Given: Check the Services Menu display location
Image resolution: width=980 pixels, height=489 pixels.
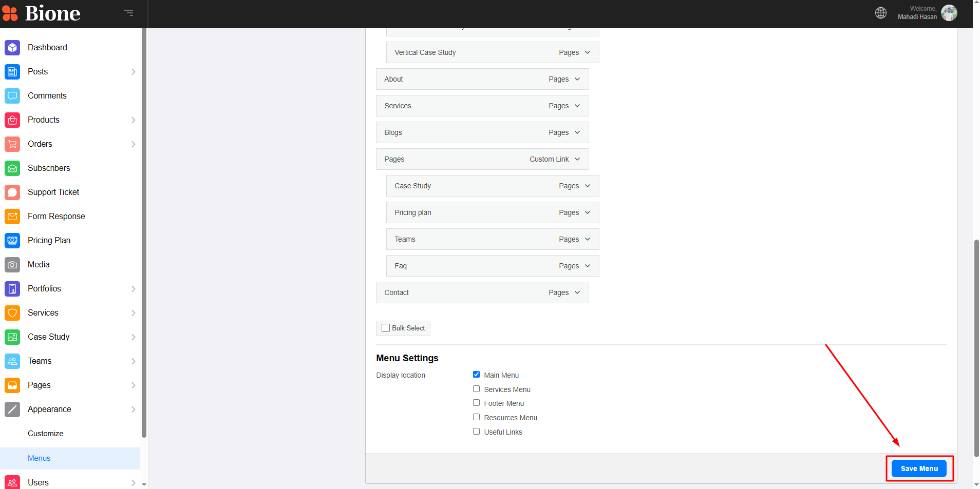Looking at the screenshot, I should click(x=476, y=389).
